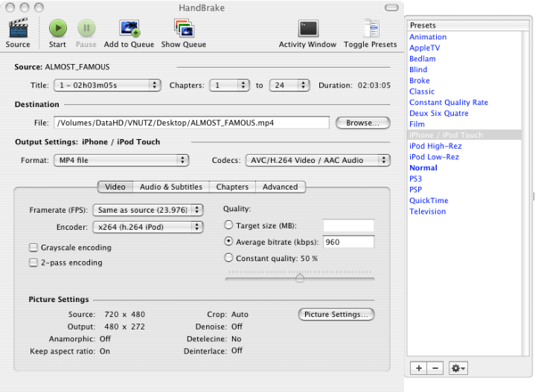Select the Animation preset
Screen dimensions: 535x392
(x=464, y=37)
